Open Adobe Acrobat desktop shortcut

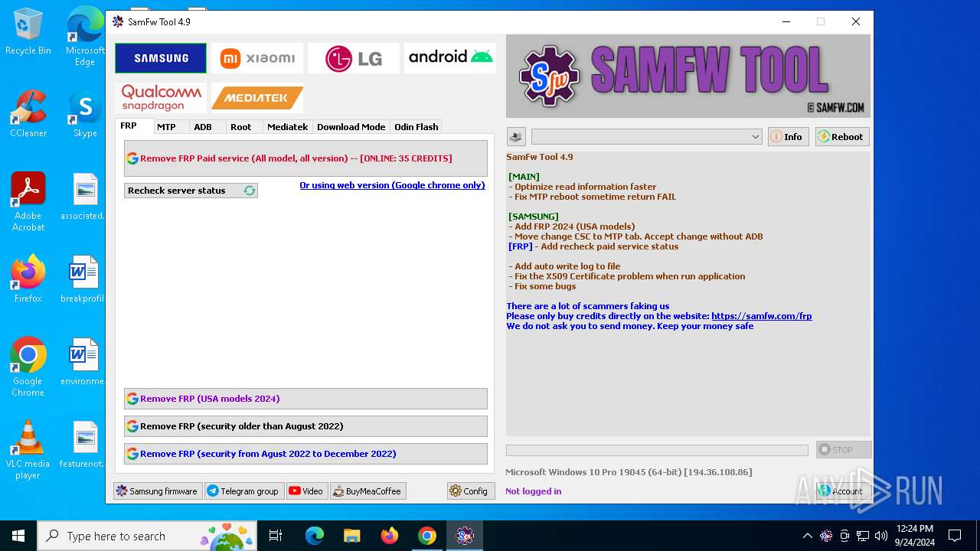coord(28,202)
